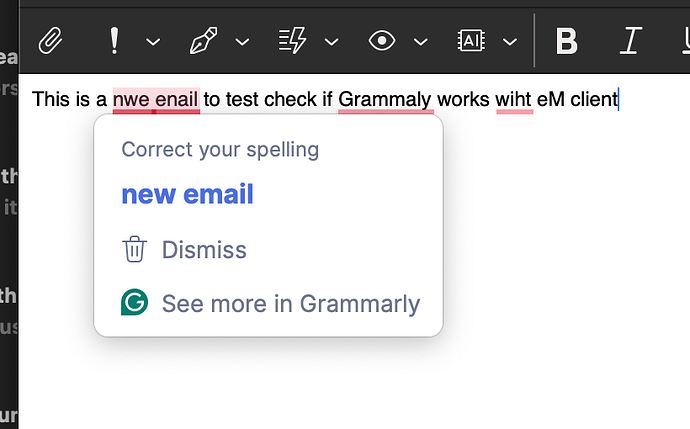Set importance with the exclamation mark icon
690x429 pixels.
(x=114, y=40)
